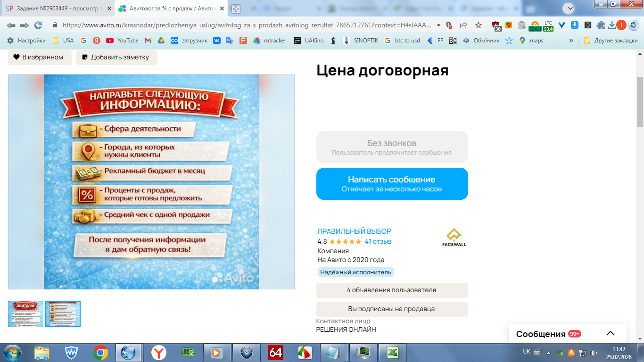Click the Надёжный исполнитель badge
644x362 pixels.
tap(355, 272)
